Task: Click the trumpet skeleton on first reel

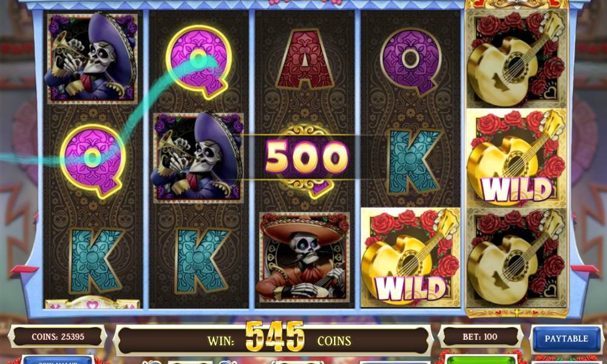Action: click(92, 58)
